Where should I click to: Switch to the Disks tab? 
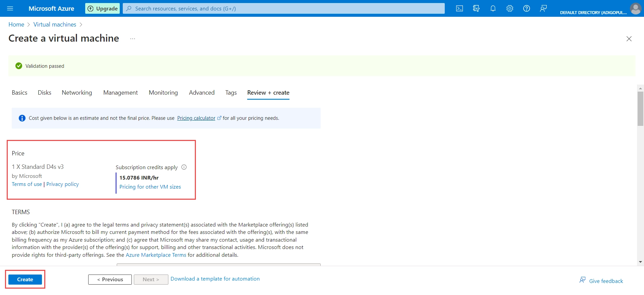(45, 93)
